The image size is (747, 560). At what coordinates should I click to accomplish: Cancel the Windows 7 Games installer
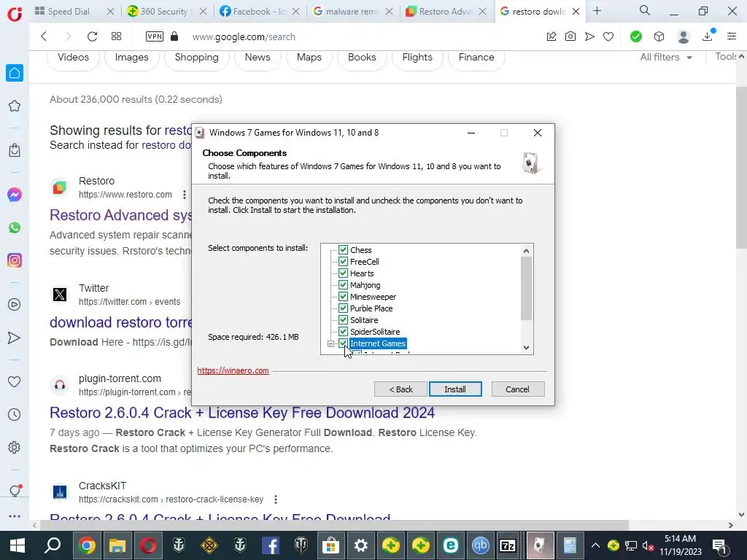pyautogui.click(x=517, y=389)
